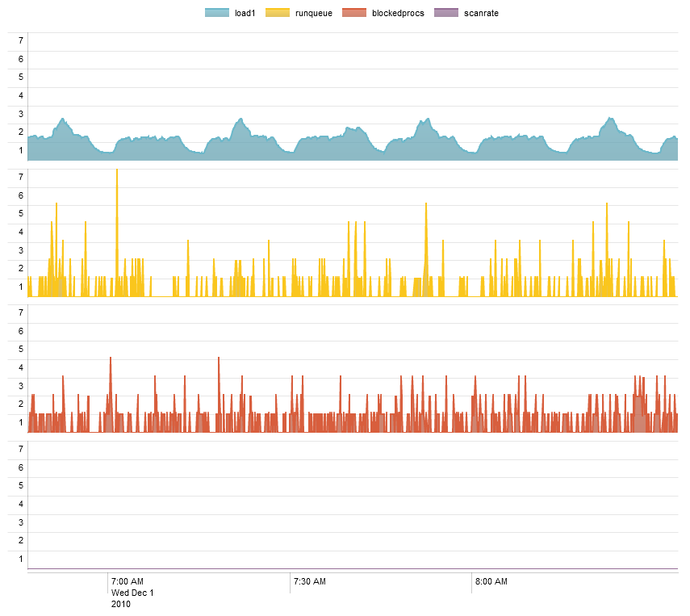Click the 7:00 AM axis label
The width and height of the screenshot is (690, 616).
[128, 581]
